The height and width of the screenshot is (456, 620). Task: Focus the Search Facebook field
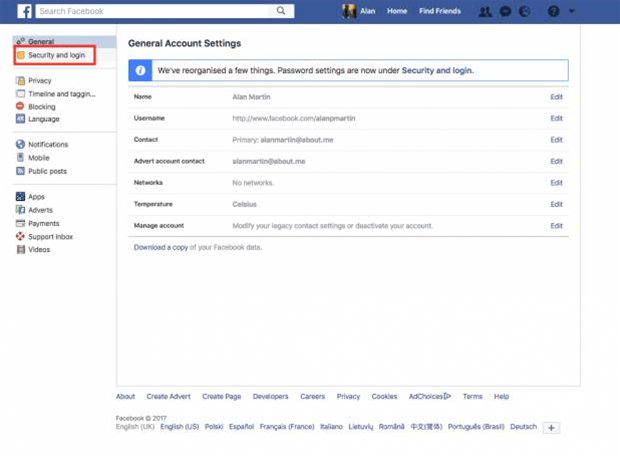click(154, 11)
